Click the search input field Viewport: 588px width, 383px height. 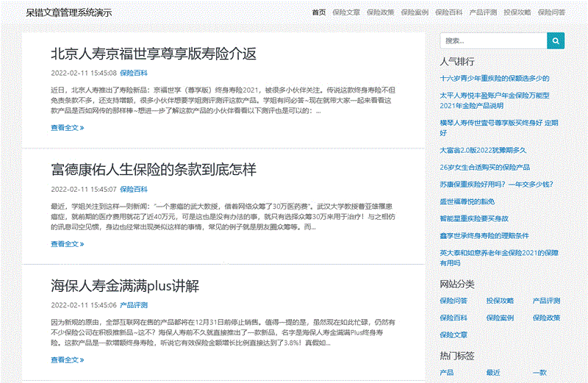(493, 40)
